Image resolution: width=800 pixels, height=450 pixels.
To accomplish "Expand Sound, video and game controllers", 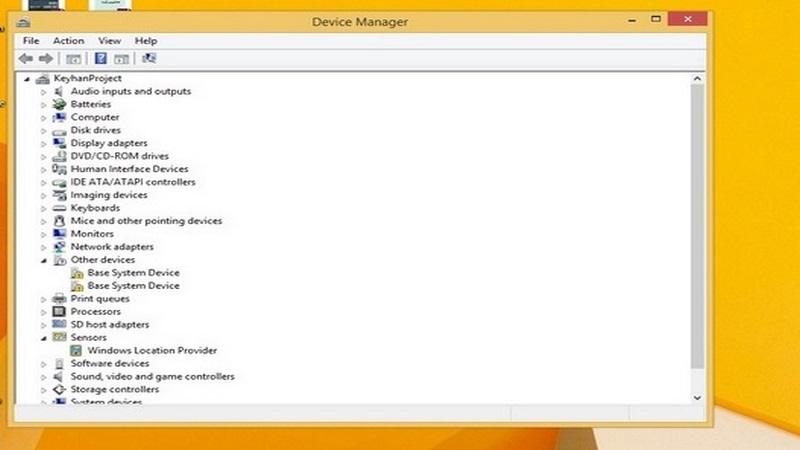I will click(44, 377).
